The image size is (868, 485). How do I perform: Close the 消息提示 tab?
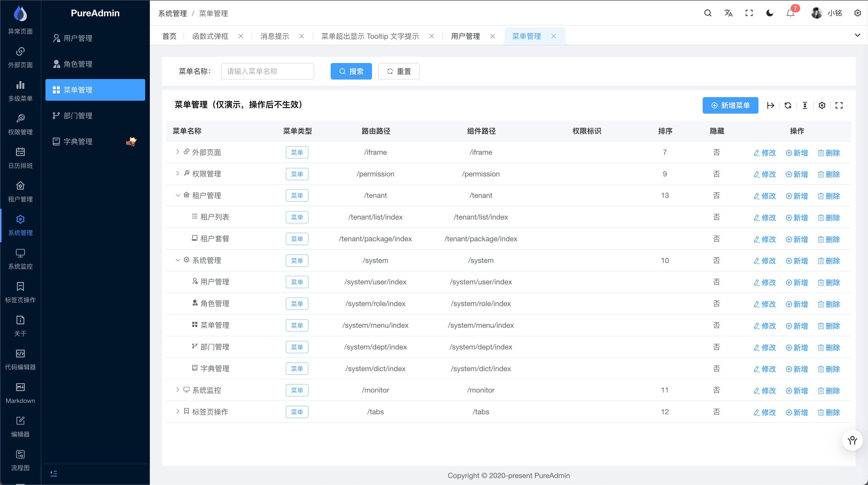[x=301, y=36]
